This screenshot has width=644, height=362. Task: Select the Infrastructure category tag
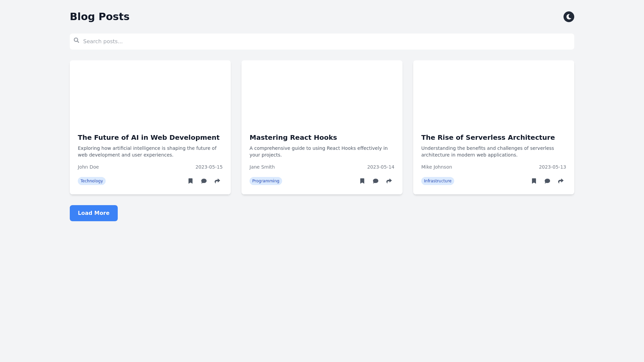[x=437, y=181]
